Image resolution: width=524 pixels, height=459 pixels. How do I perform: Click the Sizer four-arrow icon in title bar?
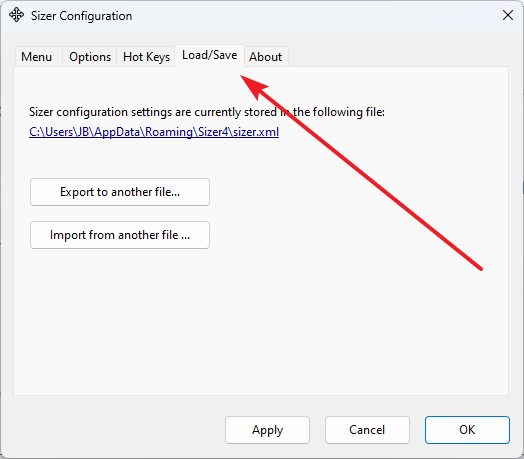pos(16,15)
